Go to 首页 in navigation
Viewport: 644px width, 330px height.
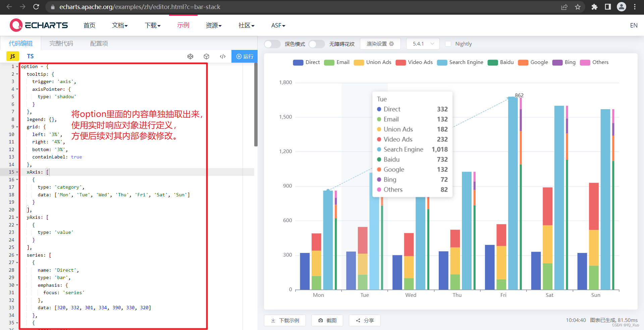[89, 25]
